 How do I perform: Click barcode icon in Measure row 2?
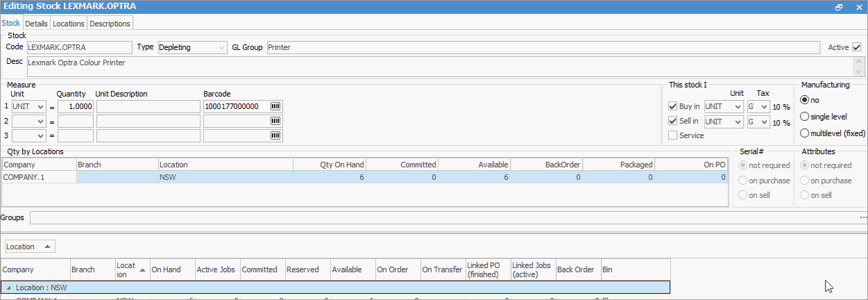[275, 122]
